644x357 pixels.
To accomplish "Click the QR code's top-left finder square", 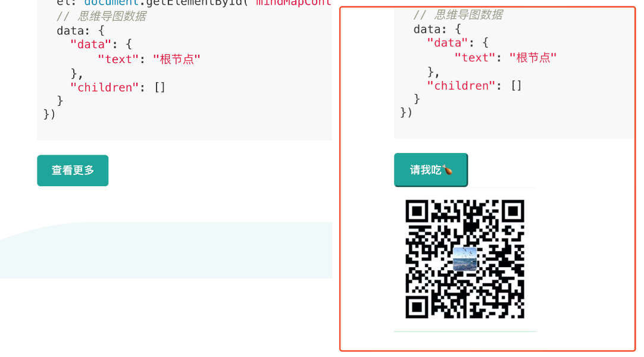I will tap(417, 211).
